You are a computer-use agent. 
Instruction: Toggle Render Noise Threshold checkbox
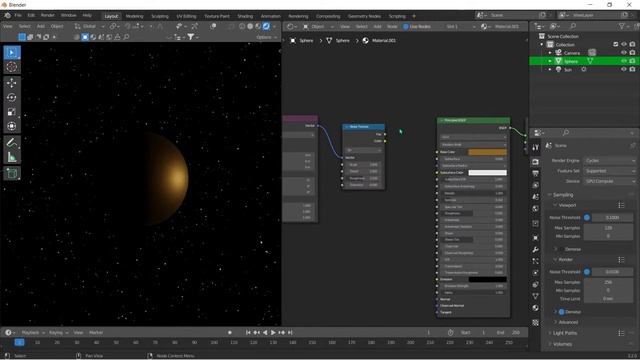click(587, 272)
